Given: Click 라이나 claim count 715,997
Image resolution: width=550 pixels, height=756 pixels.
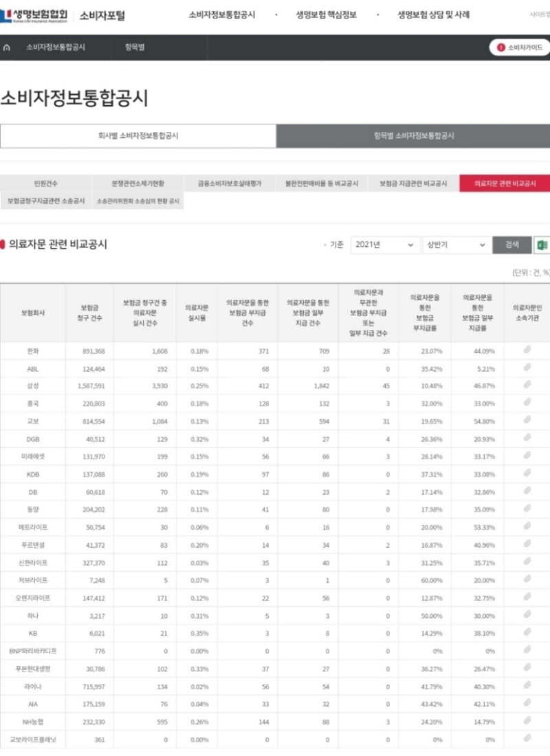Looking at the screenshot, I should pyautogui.click(x=93, y=687).
